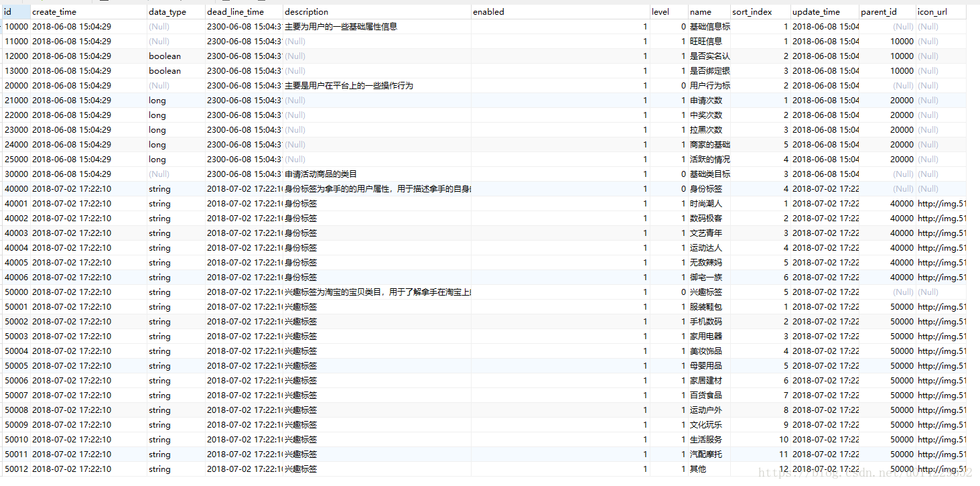Click the create_time column header
980x486 pixels.
88,12
